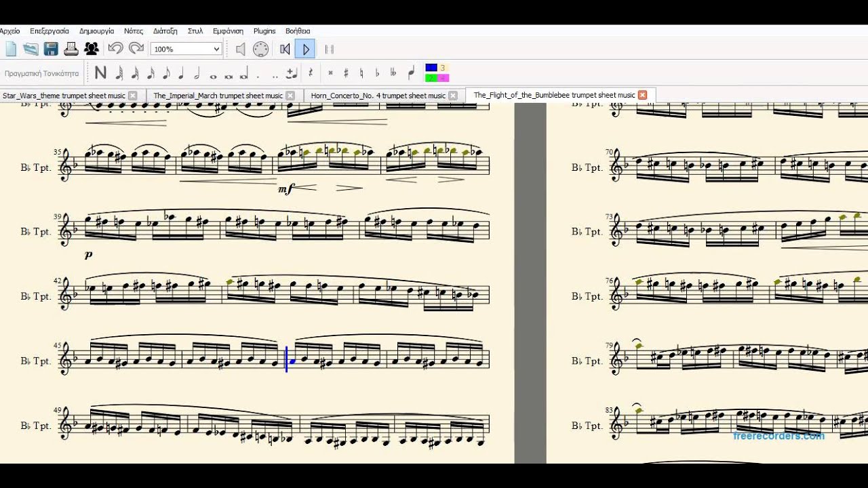Select the double whole note duration
Image resolution: width=868 pixels, height=488 pixels.
tap(229, 76)
